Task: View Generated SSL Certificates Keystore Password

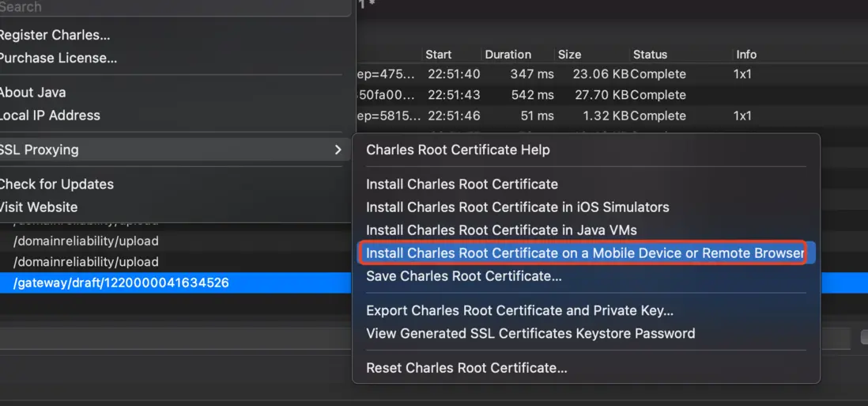Action: (530, 333)
